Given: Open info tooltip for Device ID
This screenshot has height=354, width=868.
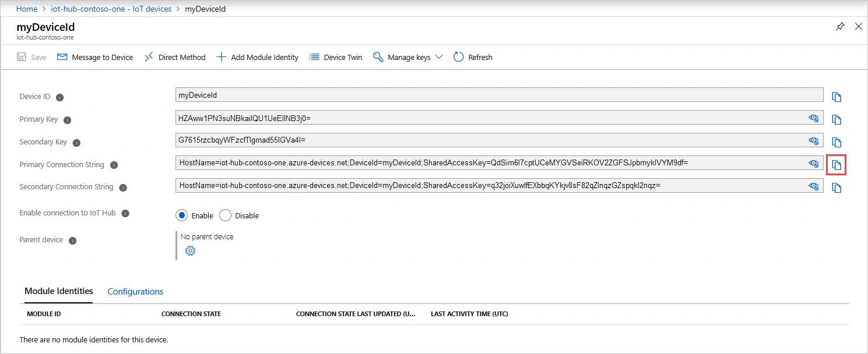Looking at the screenshot, I should pos(59,97).
